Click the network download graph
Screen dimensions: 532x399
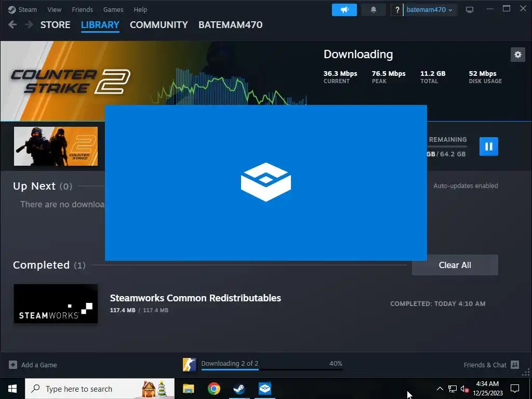(x=229, y=87)
